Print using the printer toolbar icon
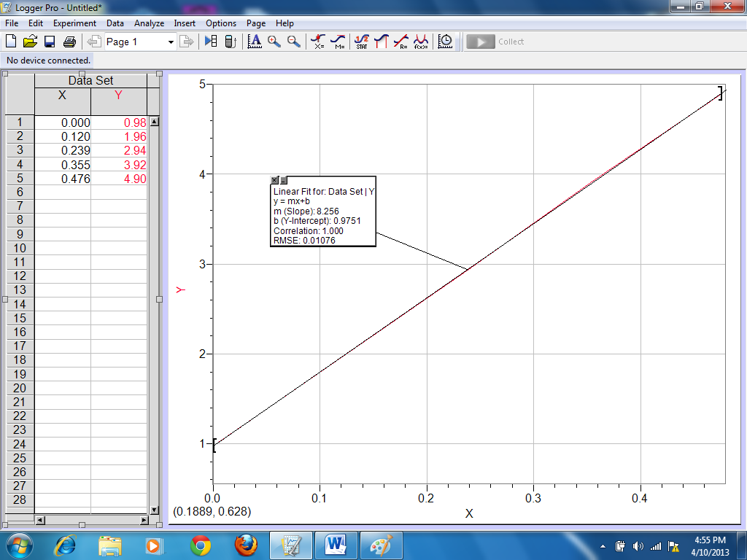The width and height of the screenshot is (747, 560). tap(69, 42)
